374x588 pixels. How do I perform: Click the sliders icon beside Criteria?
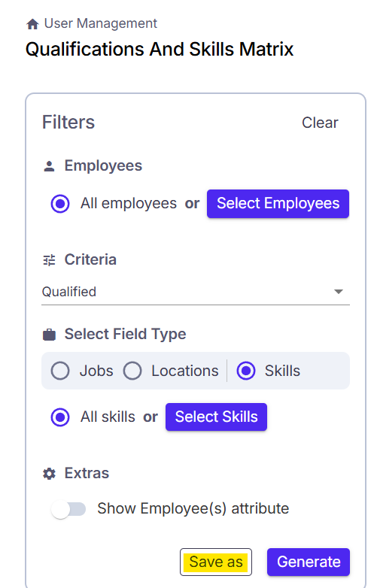49,260
